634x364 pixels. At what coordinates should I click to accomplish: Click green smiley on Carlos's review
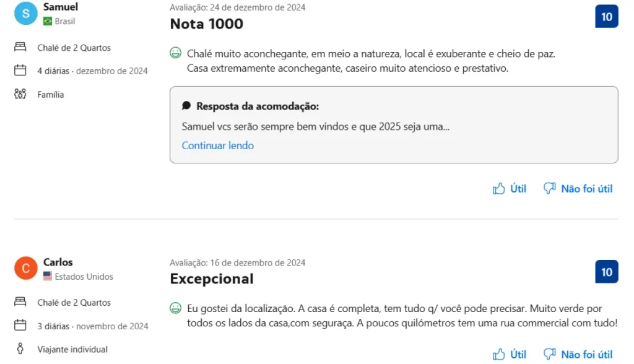[x=175, y=308]
